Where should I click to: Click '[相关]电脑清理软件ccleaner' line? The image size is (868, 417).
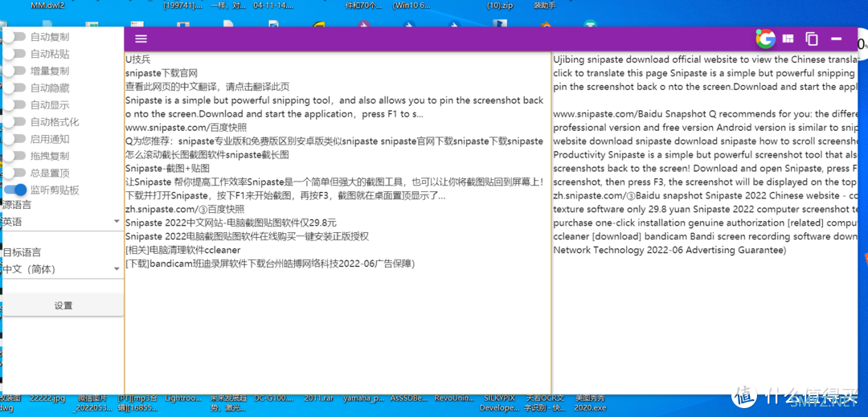tap(182, 250)
